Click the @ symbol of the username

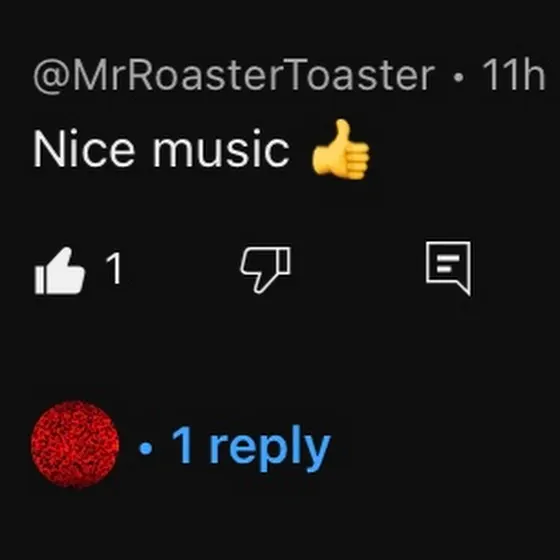(x=52, y=77)
